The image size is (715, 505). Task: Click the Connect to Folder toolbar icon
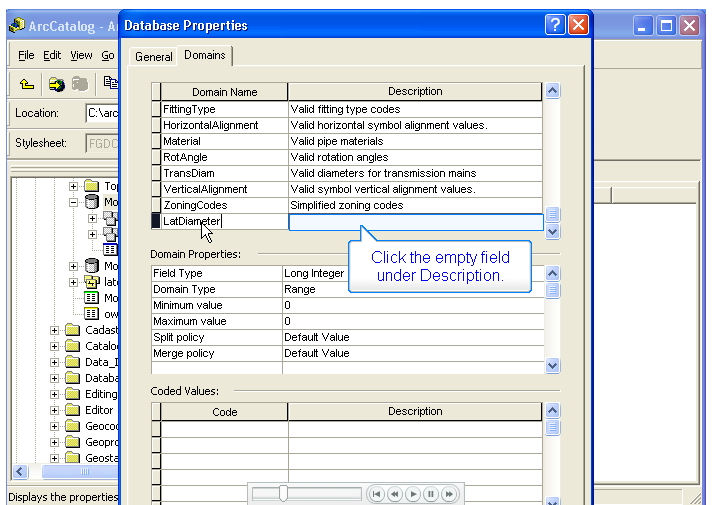[x=57, y=84]
